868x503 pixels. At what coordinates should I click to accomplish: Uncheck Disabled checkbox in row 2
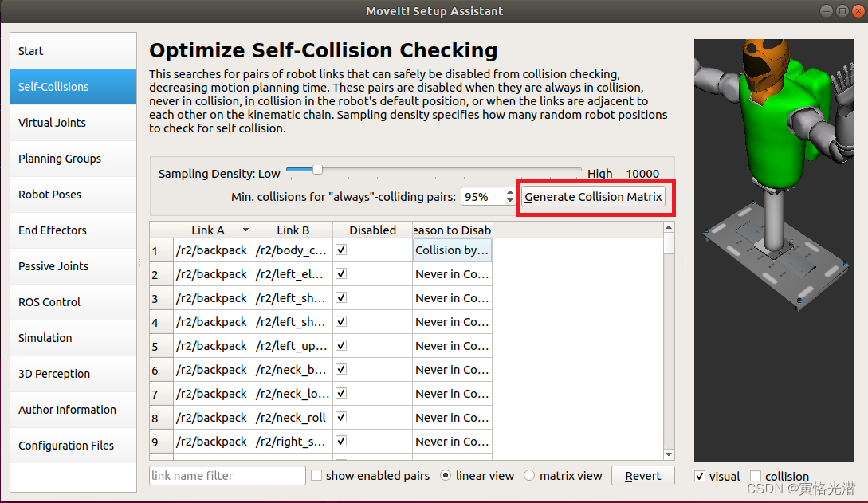(x=341, y=274)
